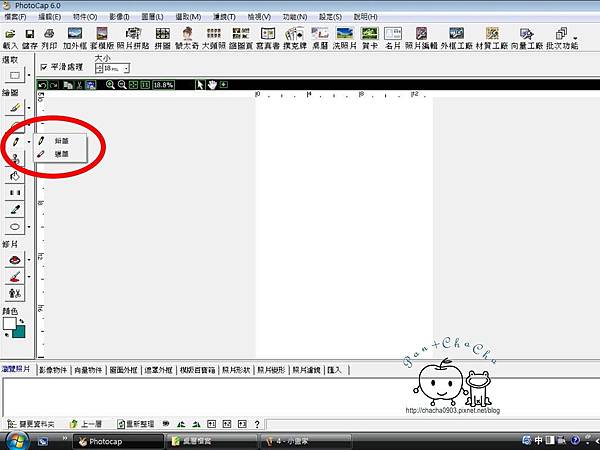Select the paint bucket fill tool
The width and height of the screenshot is (600, 450).
coord(15,176)
